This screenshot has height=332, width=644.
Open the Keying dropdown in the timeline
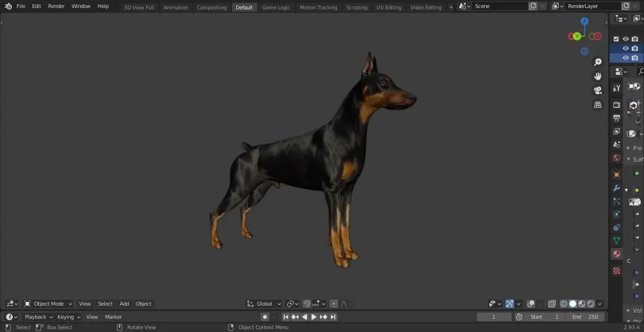click(69, 317)
